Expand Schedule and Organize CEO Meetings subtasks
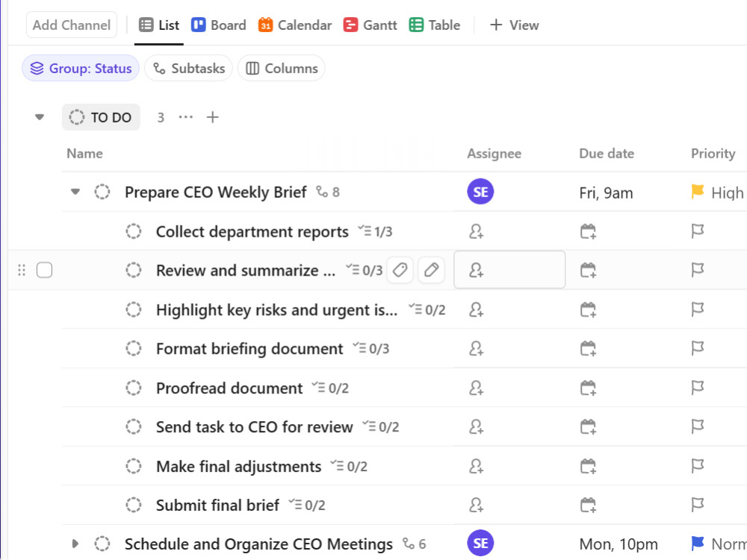This screenshot has width=747, height=560. pos(75,544)
